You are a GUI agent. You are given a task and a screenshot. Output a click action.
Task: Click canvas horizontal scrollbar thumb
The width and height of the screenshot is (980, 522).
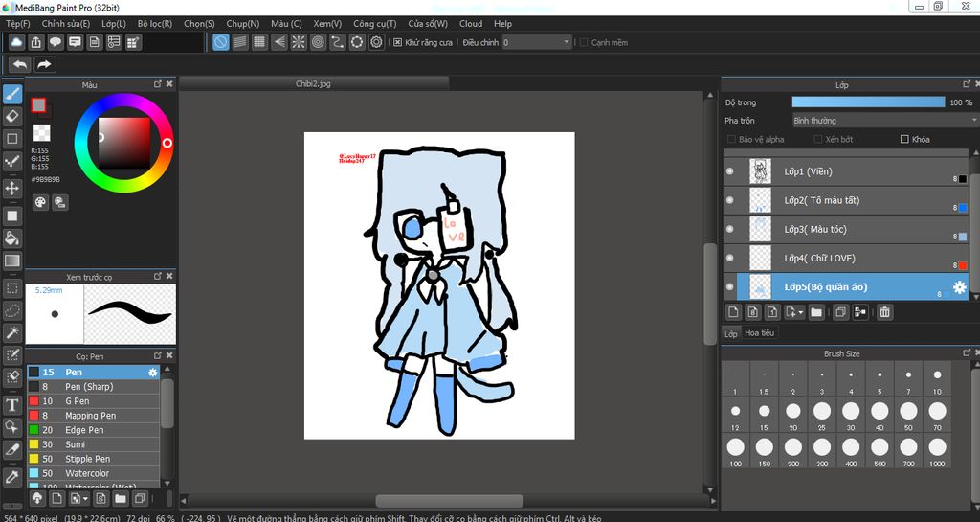point(449,501)
